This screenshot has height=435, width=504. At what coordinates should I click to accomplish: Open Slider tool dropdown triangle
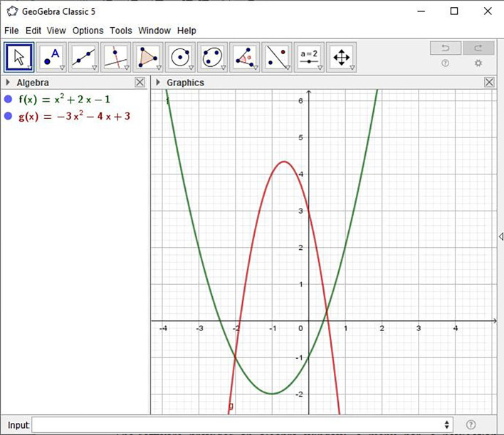point(320,68)
